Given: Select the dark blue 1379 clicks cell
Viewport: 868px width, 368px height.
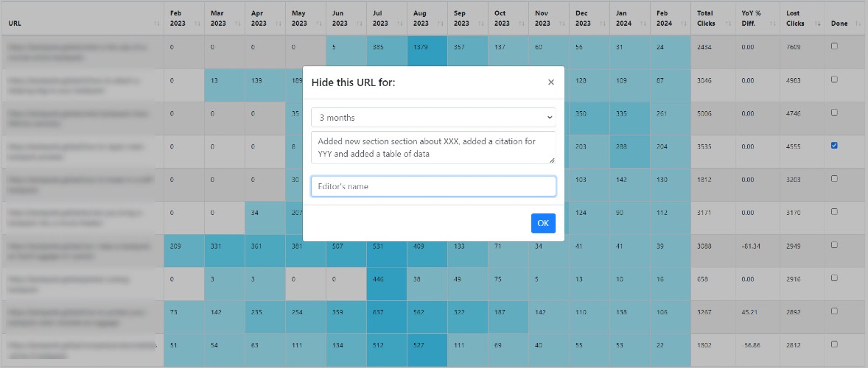Looking at the screenshot, I should 427,52.
